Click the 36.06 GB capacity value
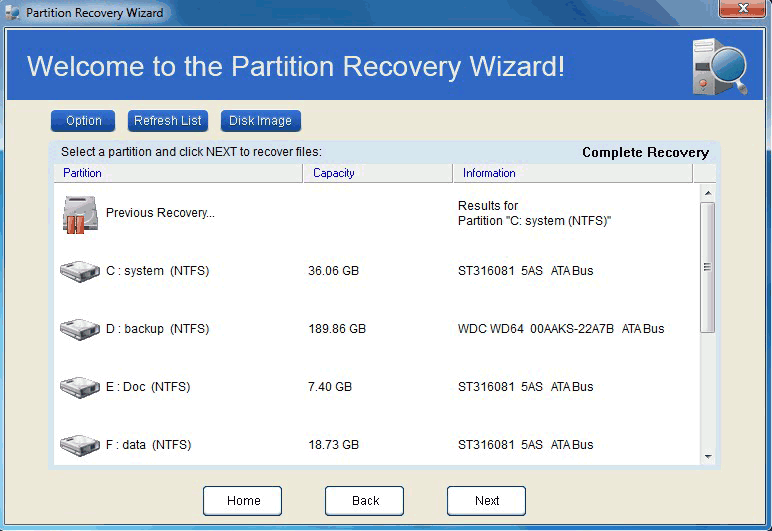The height and width of the screenshot is (531, 772). pos(333,271)
